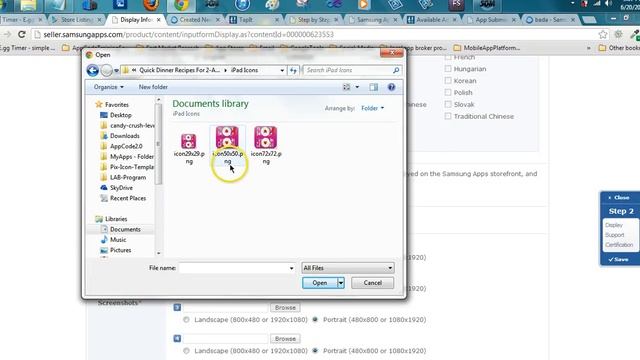Viewport: 640px width, 360px height.
Task: Expand the address path dropdown arrow
Action: pyautogui.click(x=282, y=70)
